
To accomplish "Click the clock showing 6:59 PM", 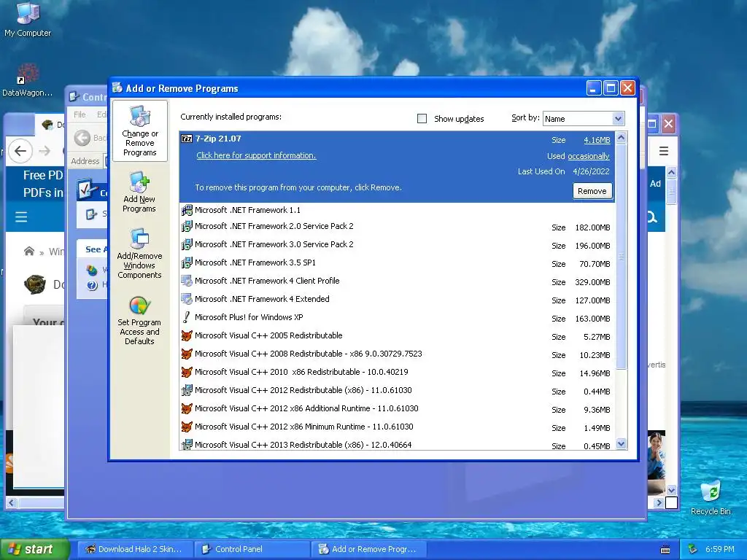I will point(720,549).
